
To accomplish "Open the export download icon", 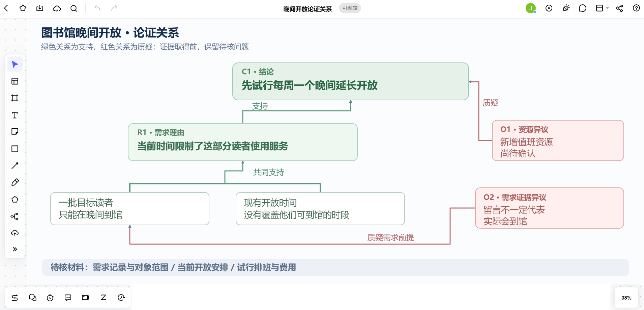I will coord(40,8).
